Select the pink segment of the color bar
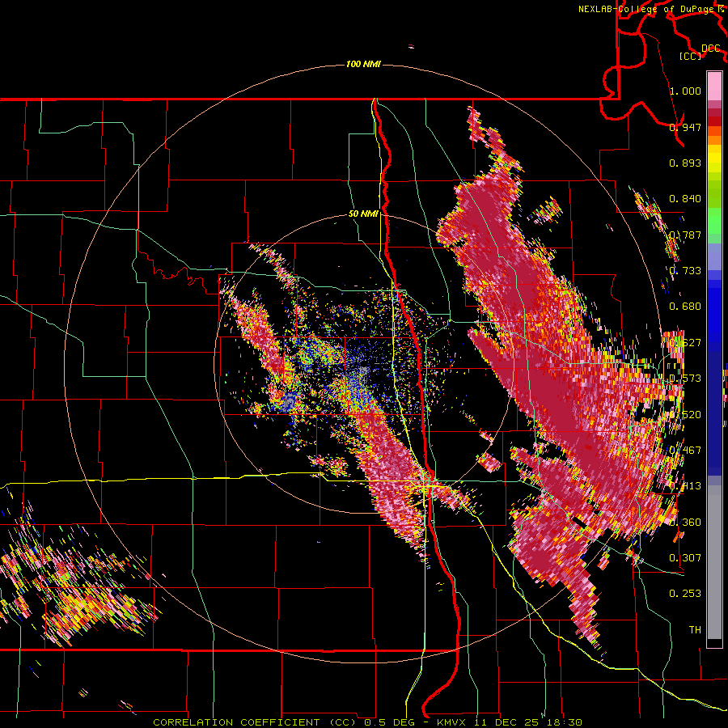 [x=714, y=86]
